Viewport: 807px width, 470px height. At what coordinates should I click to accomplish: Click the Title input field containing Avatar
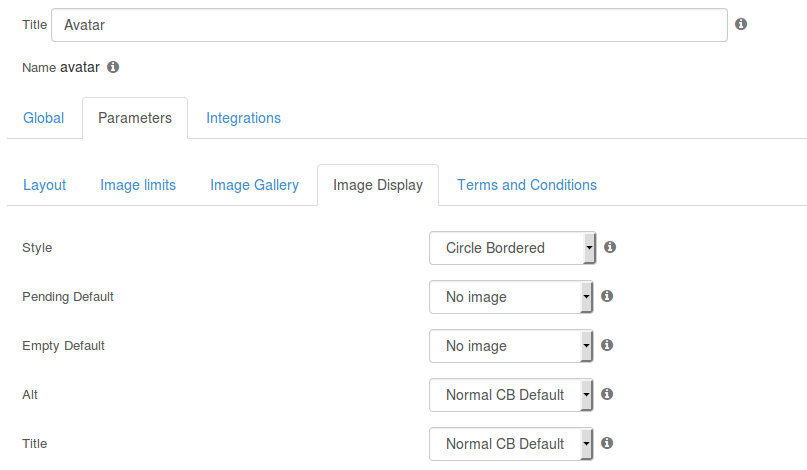389,25
